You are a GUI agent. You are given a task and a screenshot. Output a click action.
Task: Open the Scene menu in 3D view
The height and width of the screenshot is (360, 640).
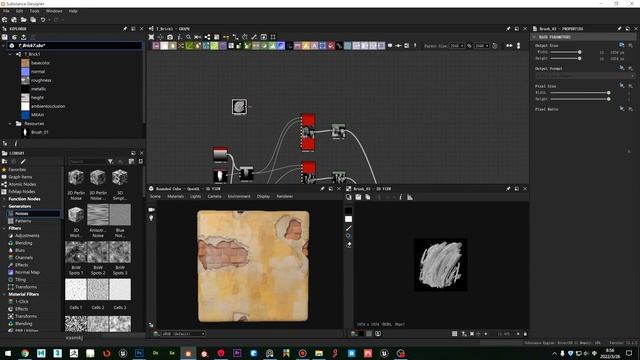tap(155, 196)
